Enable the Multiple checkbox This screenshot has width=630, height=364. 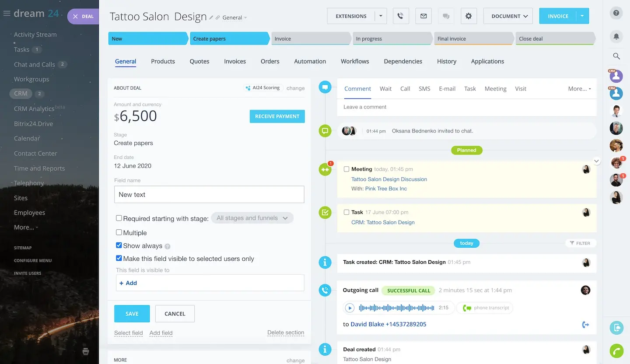click(x=119, y=232)
